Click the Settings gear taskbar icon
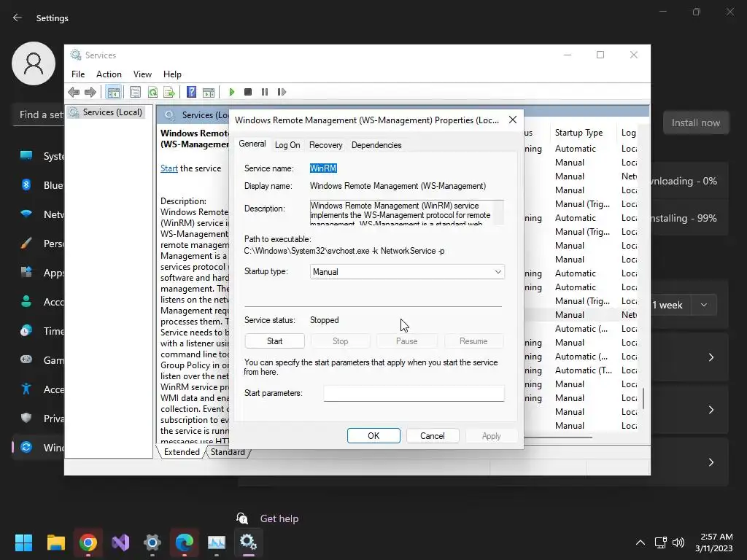This screenshot has width=747, height=560. point(152,542)
